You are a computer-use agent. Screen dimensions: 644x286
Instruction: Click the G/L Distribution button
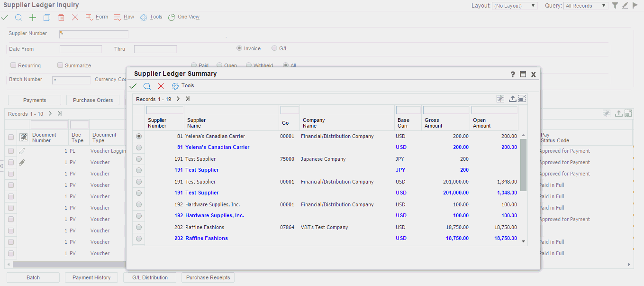pos(150,277)
